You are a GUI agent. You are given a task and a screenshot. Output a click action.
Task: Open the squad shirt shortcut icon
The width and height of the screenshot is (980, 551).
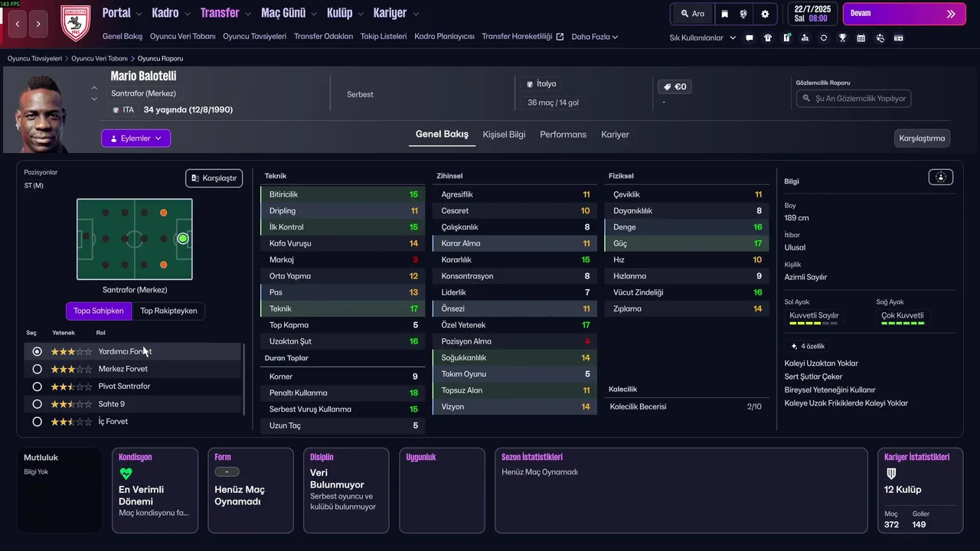point(768,37)
